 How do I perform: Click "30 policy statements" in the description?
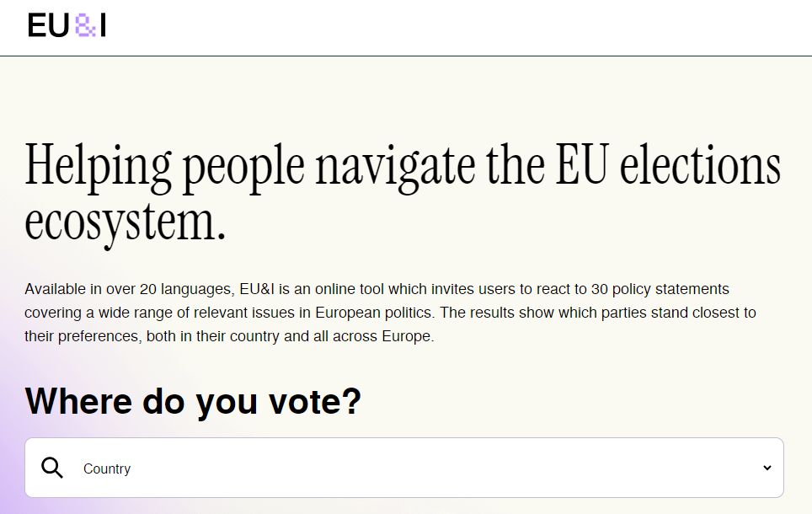(664, 289)
